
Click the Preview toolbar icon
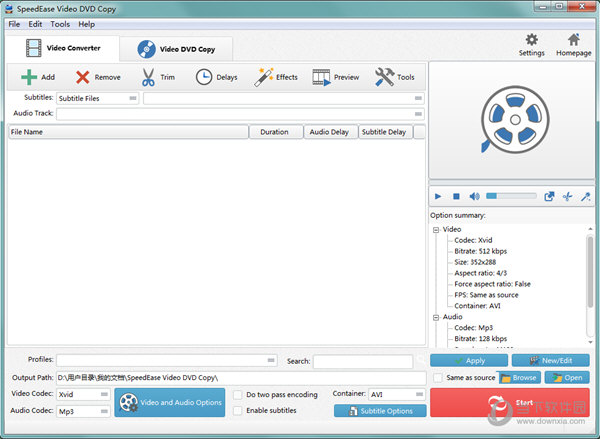pyautogui.click(x=336, y=77)
